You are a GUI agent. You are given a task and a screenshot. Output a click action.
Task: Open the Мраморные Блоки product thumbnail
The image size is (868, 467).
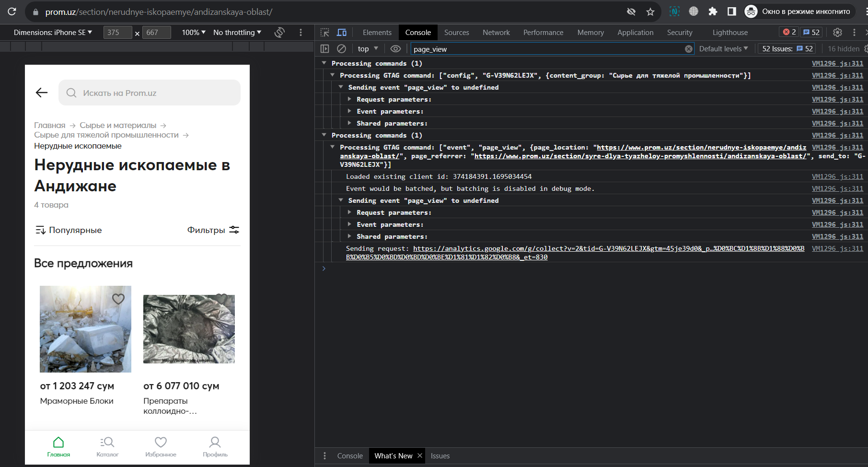coord(85,329)
